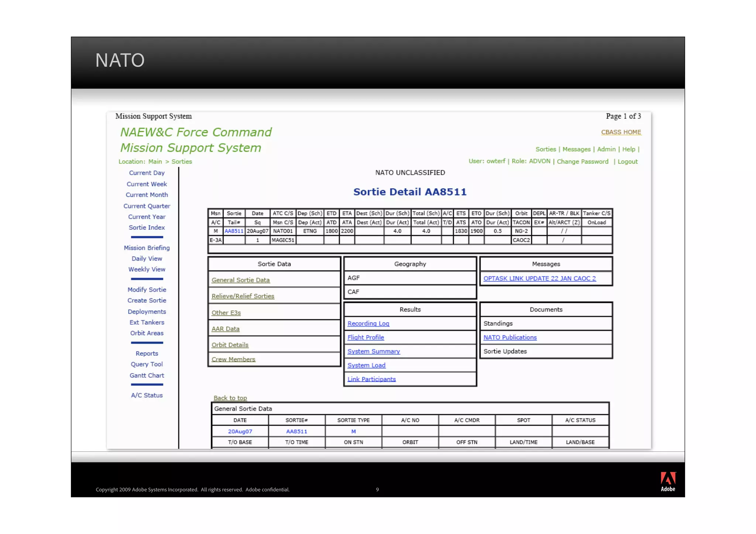Open Weekly View in the sidebar
The height and width of the screenshot is (534, 756).
coord(147,269)
